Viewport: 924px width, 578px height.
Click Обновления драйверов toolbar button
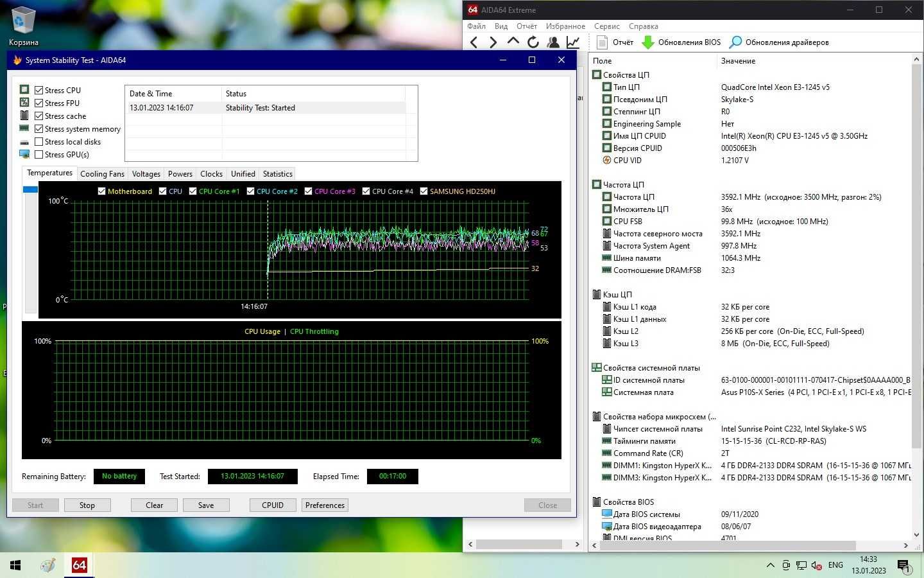[x=780, y=42]
